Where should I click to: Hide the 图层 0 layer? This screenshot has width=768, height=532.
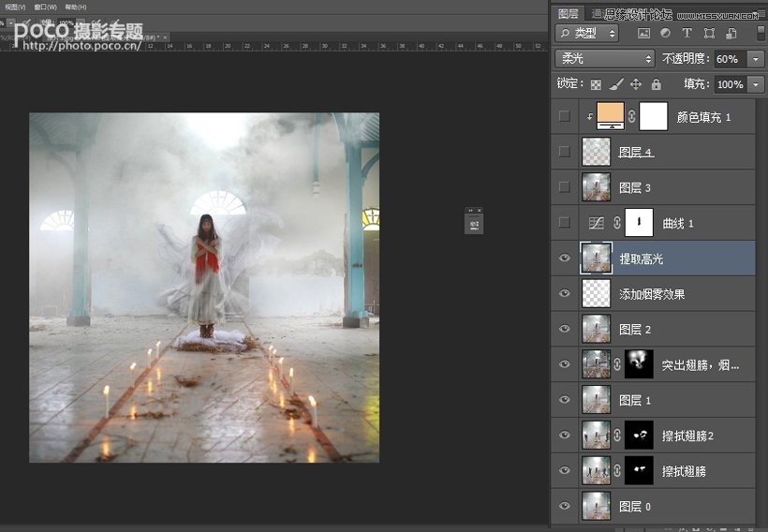click(564, 506)
